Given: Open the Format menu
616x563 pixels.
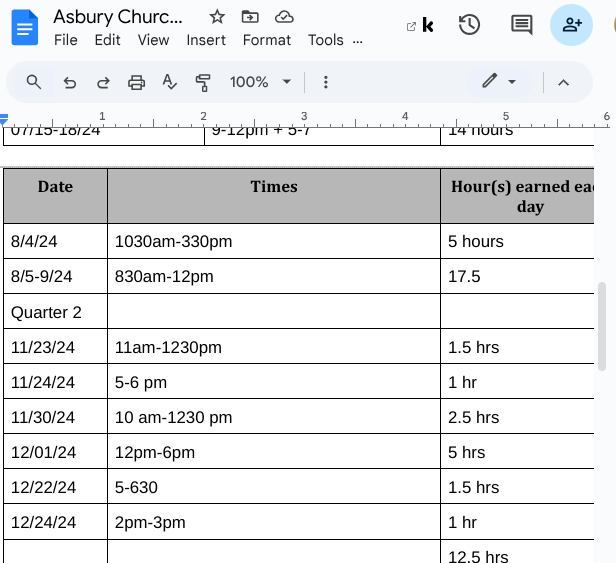Looking at the screenshot, I should (267, 40).
